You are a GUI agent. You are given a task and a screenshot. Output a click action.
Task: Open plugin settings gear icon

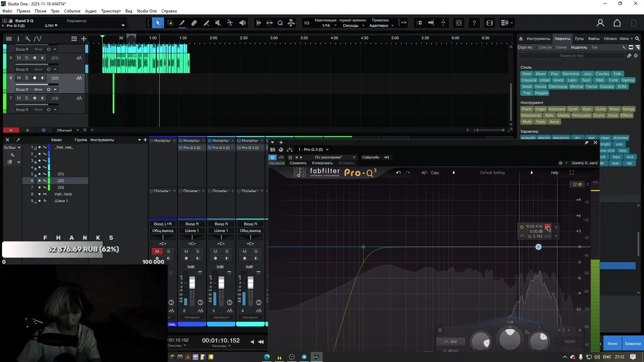pyautogui.click(x=560, y=163)
